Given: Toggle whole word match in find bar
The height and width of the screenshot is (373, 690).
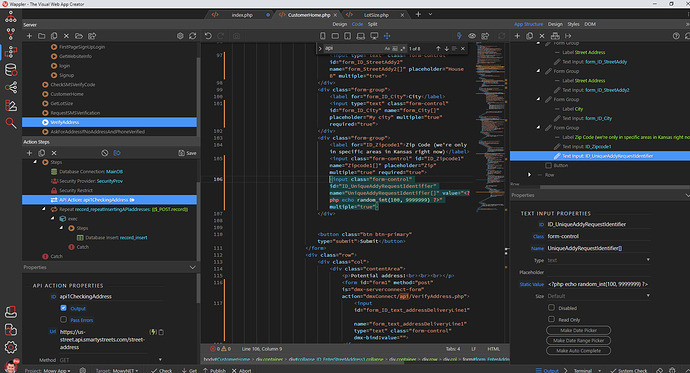Looking at the screenshot, I should (x=395, y=48).
